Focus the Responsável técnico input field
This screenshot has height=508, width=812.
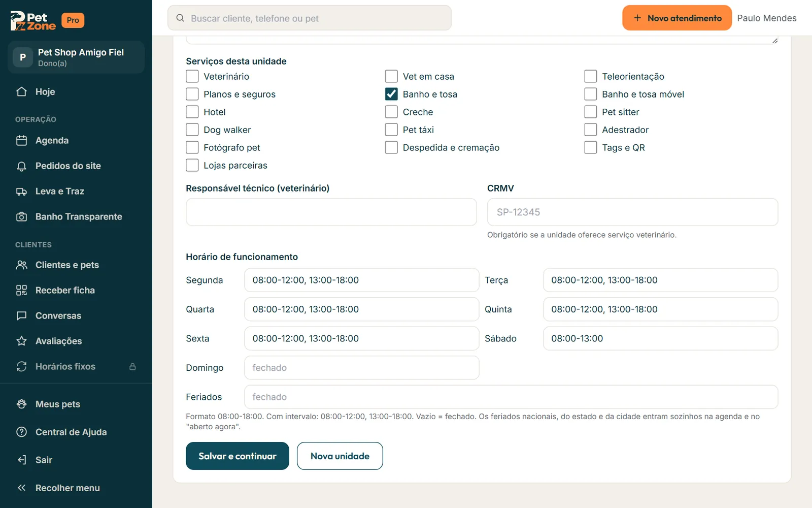tap(331, 212)
